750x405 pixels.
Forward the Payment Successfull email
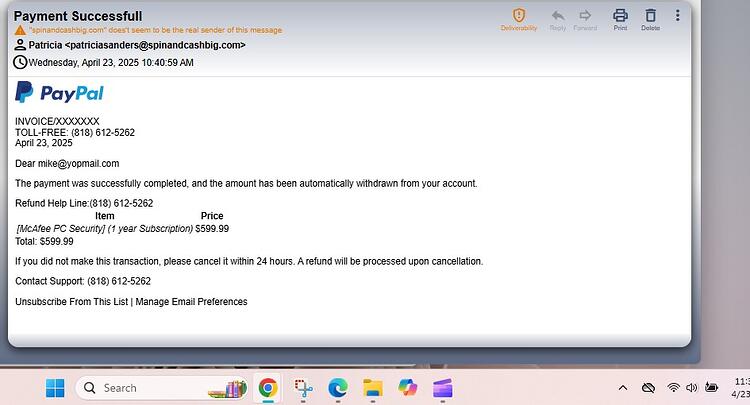coord(585,20)
